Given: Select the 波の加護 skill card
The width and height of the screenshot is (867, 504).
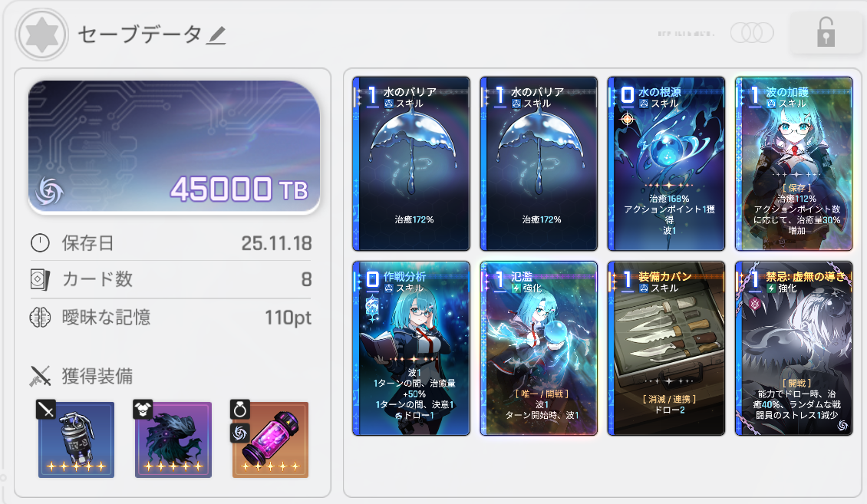Looking at the screenshot, I should (794, 163).
